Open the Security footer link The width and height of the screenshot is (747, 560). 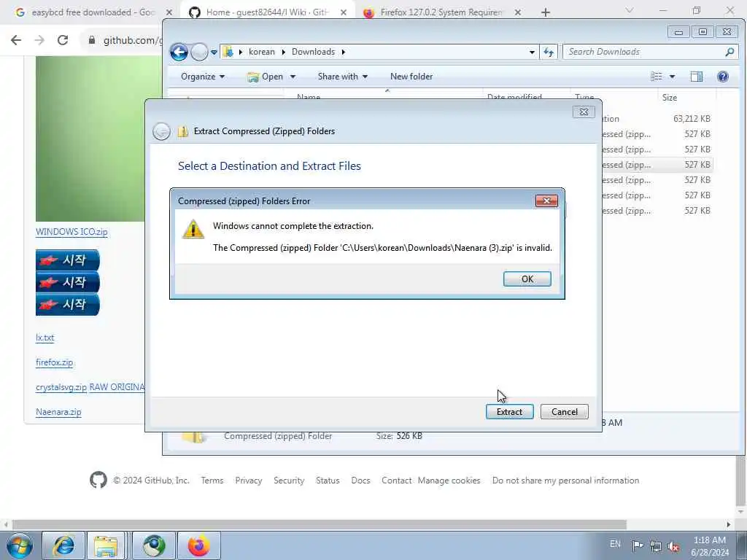(289, 481)
